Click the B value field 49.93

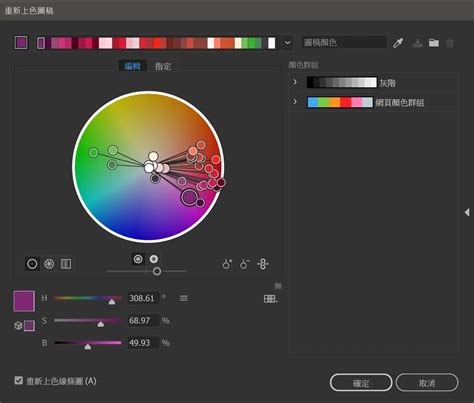click(143, 343)
